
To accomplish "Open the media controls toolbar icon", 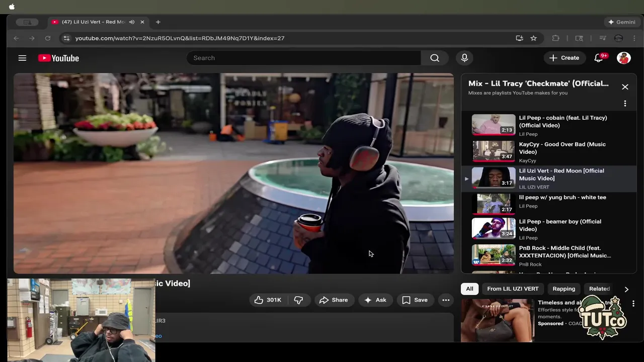I will pos(602,38).
